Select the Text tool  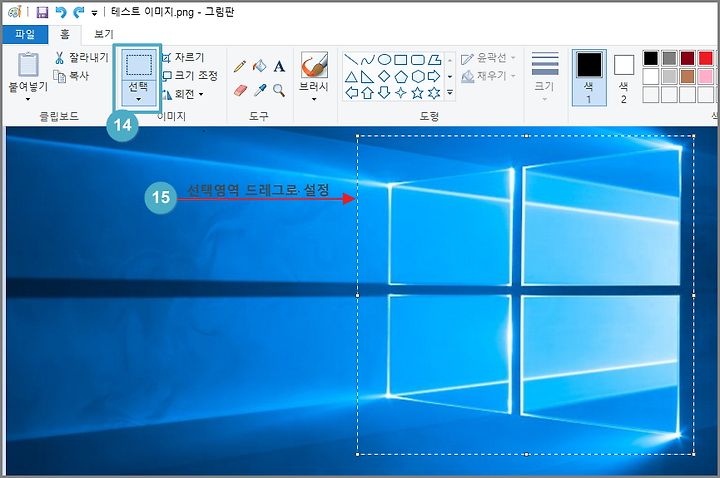pos(279,66)
